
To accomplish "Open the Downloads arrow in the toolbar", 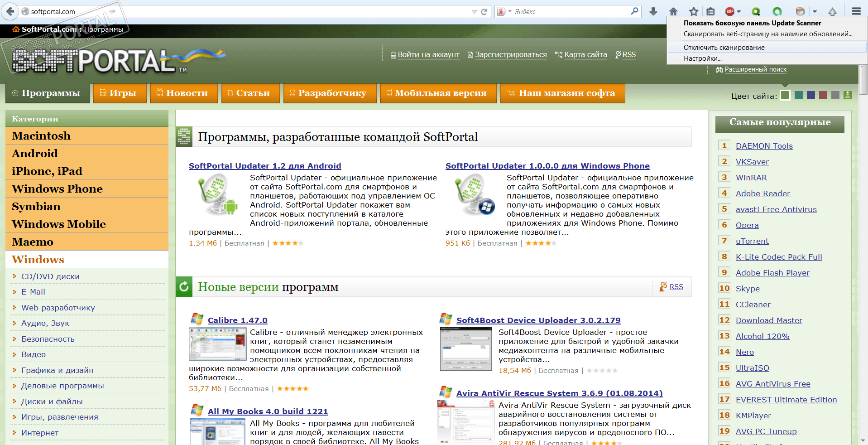I will (x=653, y=11).
